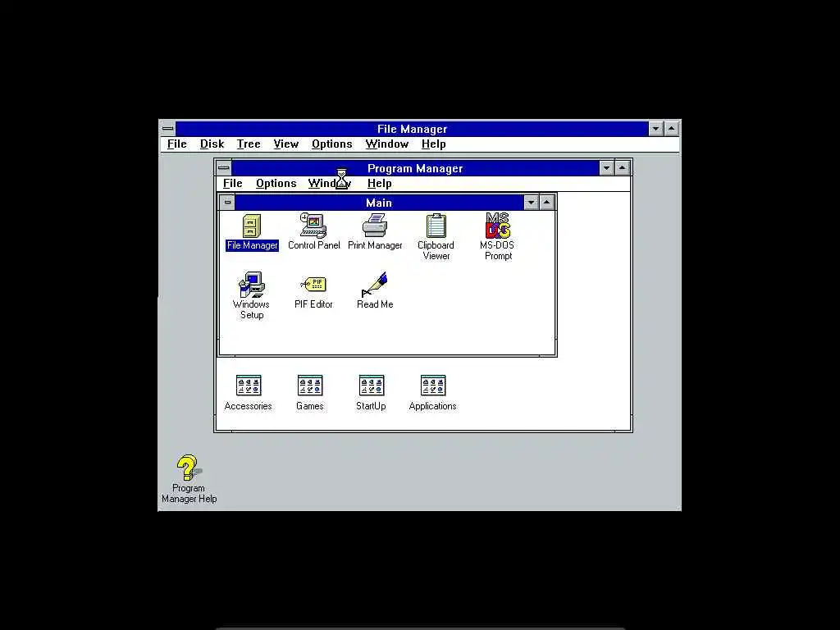Image resolution: width=840 pixels, height=630 pixels.
Task: Click the File Manager title bar
Action: pos(412,129)
